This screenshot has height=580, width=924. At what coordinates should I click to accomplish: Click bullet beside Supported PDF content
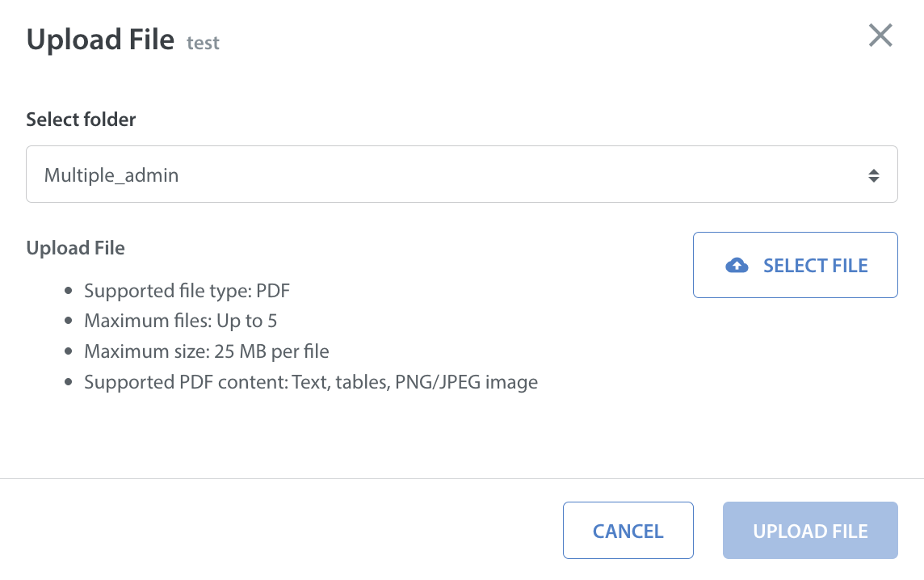[69, 383]
